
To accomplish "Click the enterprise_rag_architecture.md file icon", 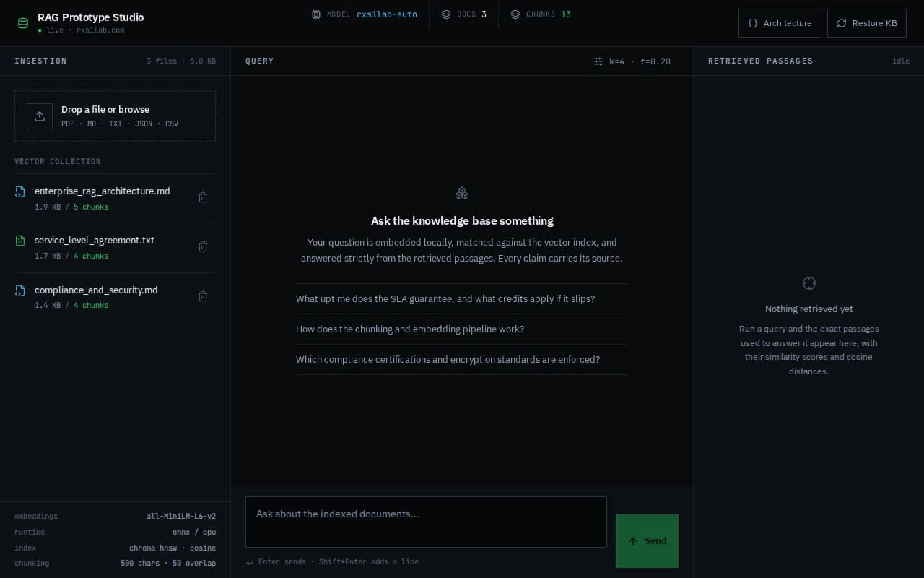I will point(20,191).
